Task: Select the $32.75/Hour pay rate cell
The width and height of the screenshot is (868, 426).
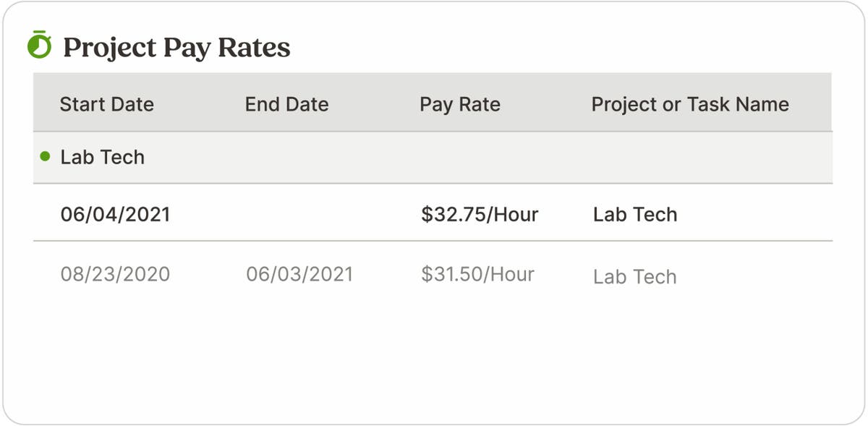Action: point(480,214)
